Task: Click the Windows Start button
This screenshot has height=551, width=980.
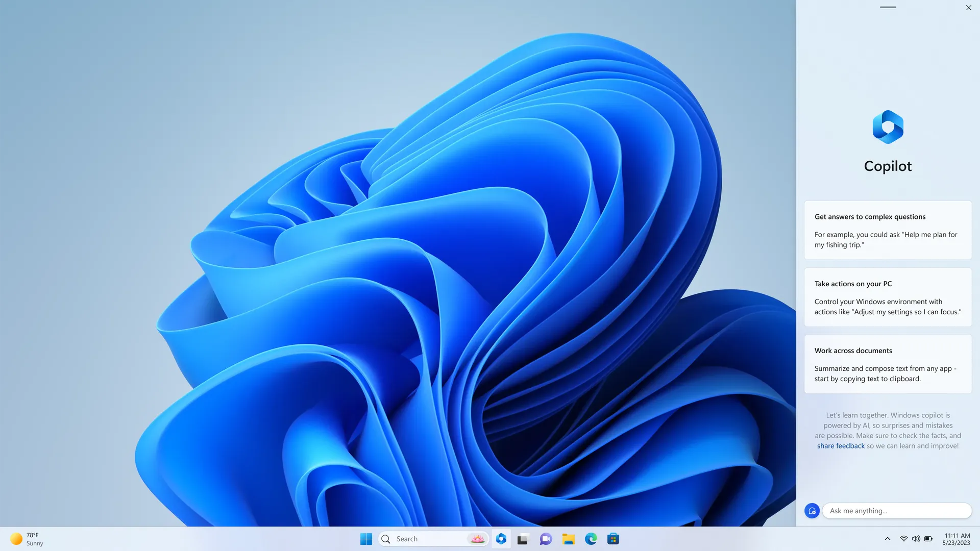Action: click(365, 539)
